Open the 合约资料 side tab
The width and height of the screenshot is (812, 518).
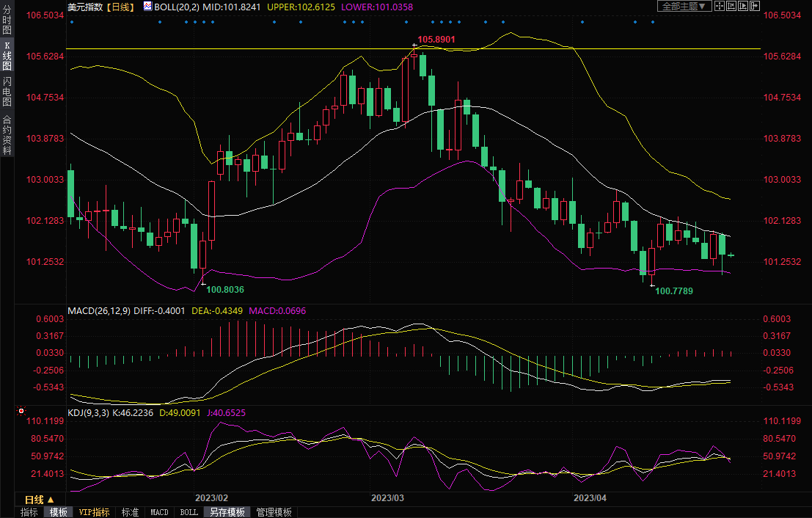coord(7,134)
